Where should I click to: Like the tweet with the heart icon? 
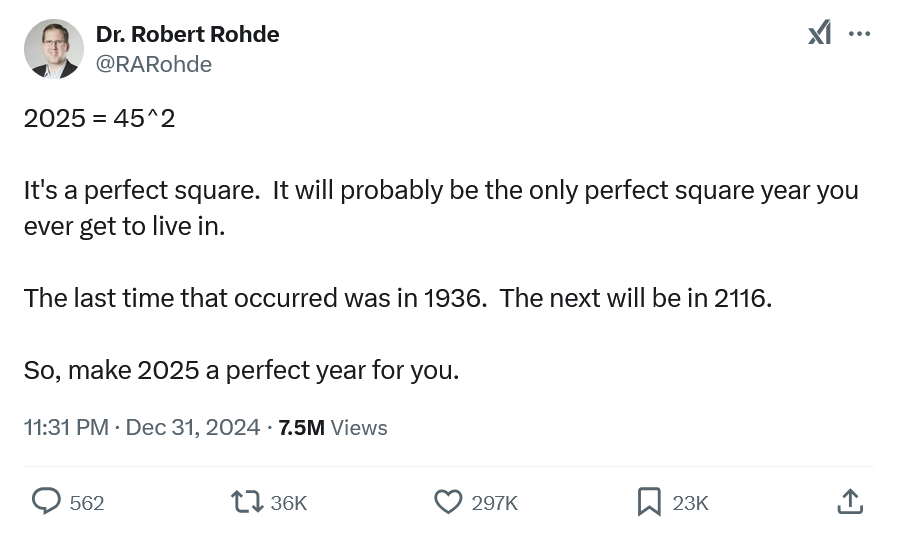pyautogui.click(x=448, y=501)
